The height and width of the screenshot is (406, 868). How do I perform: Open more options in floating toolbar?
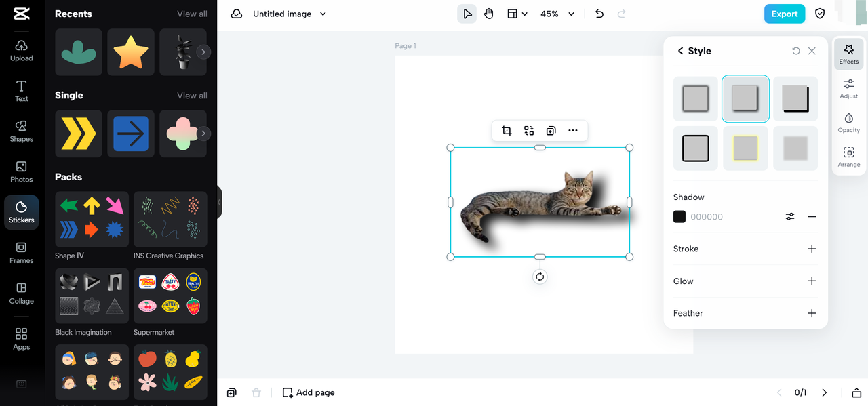pos(573,131)
